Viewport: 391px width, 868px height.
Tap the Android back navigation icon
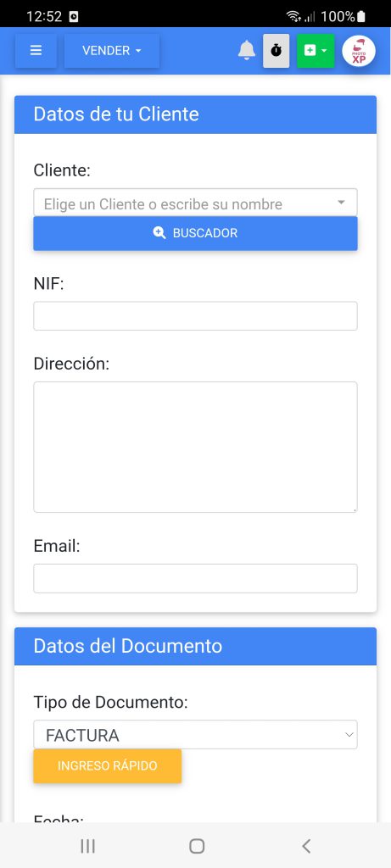pos(305,846)
